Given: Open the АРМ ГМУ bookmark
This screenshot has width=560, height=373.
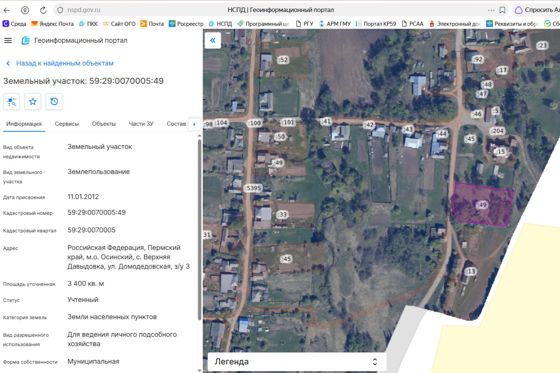Looking at the screenshot, I should coord(335,24).
